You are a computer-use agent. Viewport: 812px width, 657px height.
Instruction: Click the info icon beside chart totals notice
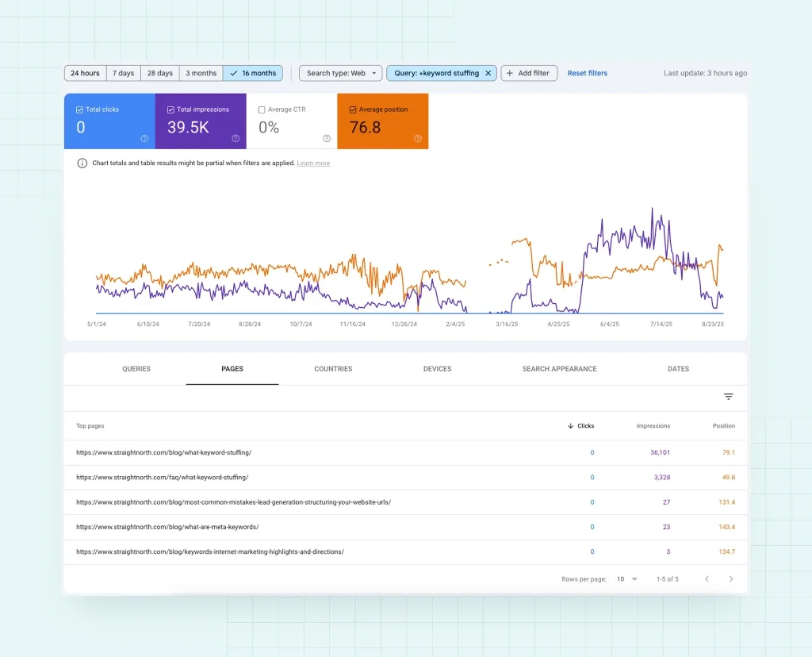tap(82, 163)
